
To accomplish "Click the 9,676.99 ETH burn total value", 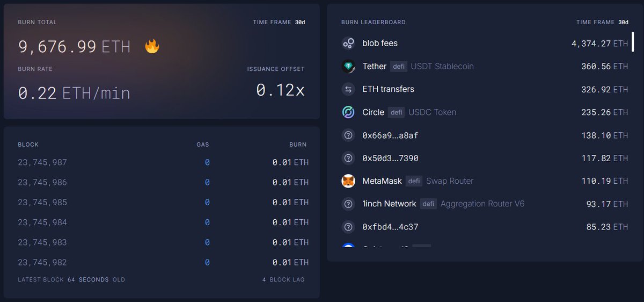I will 74,47.
